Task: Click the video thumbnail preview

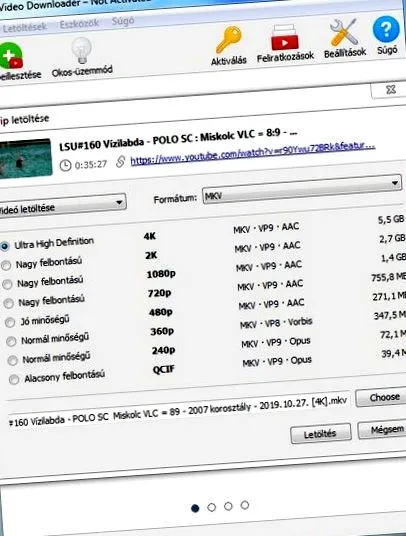Action: [26, 159]
